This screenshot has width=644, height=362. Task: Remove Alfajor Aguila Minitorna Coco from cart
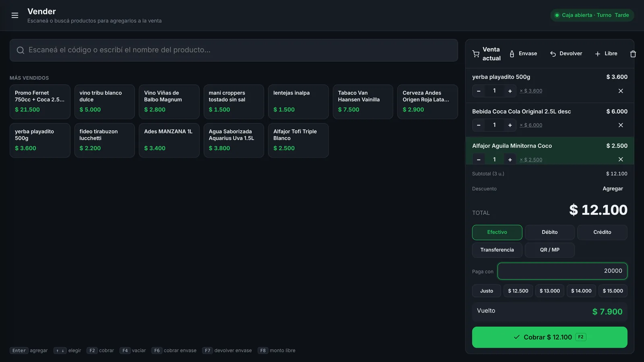[621, 159]
